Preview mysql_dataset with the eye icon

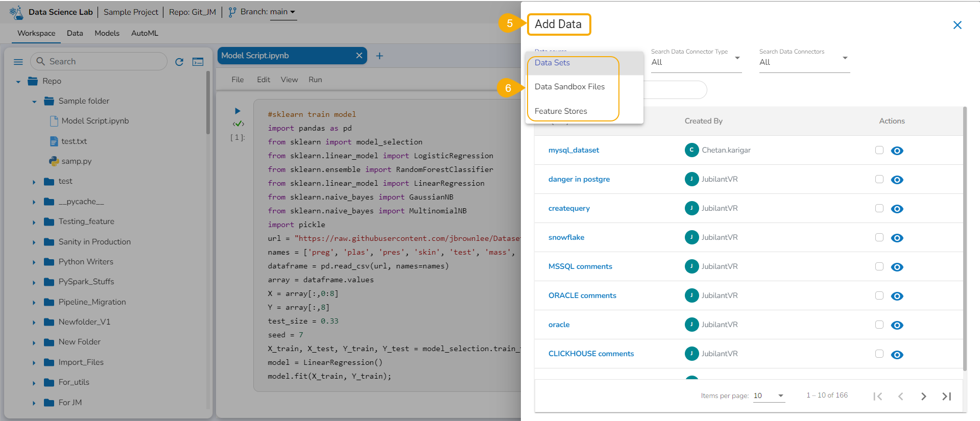[x=897, y=151]
